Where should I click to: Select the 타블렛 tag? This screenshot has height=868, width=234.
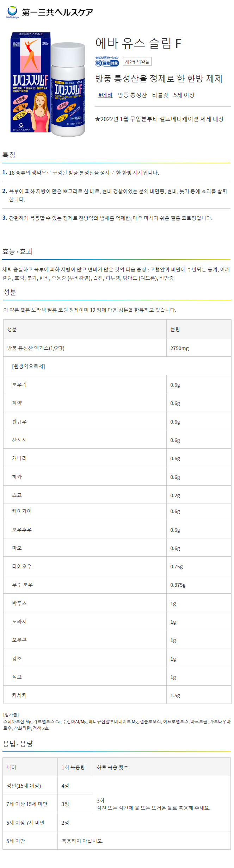pyautogui.click(x=160, y=95)
